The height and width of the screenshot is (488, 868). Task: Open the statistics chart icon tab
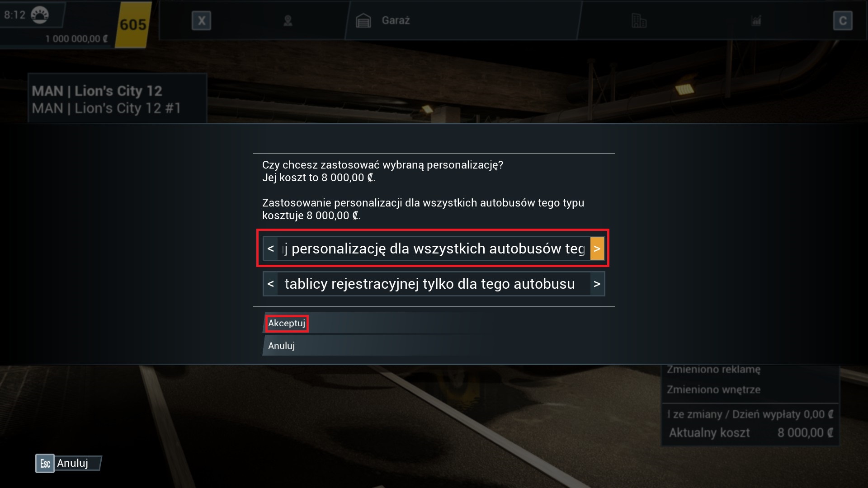point(756,21)
